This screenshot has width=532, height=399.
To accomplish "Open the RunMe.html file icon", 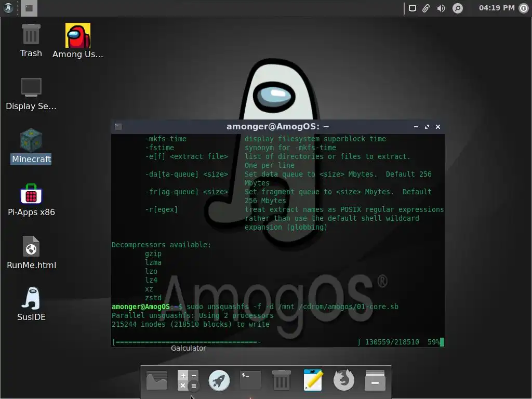I will (31, 253).
